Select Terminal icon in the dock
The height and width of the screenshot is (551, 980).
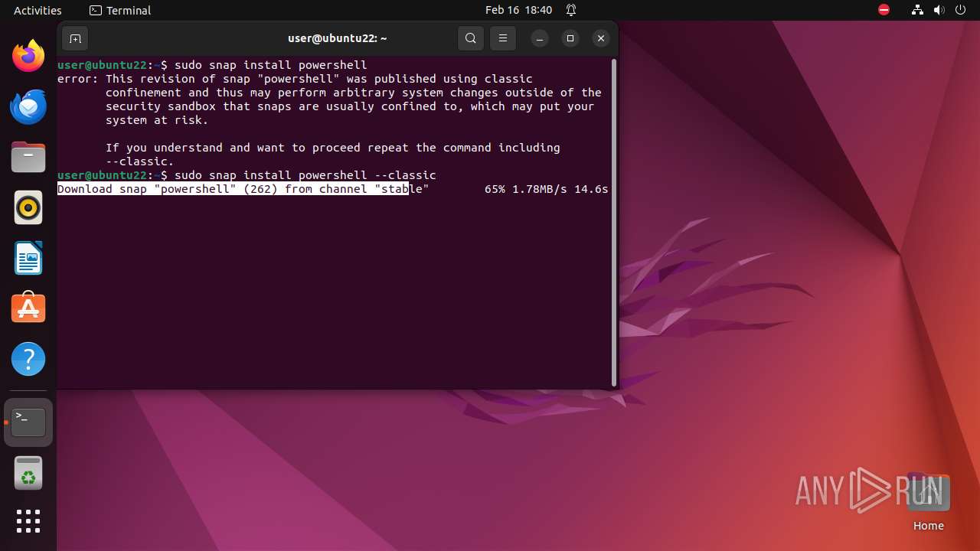pyautogui.click(x=28, y=422)
